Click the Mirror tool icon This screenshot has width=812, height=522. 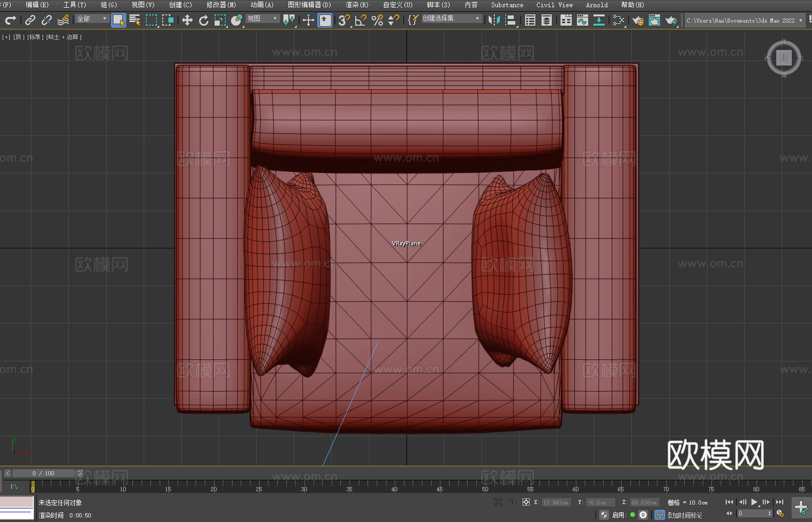click(x=494, y=20)
